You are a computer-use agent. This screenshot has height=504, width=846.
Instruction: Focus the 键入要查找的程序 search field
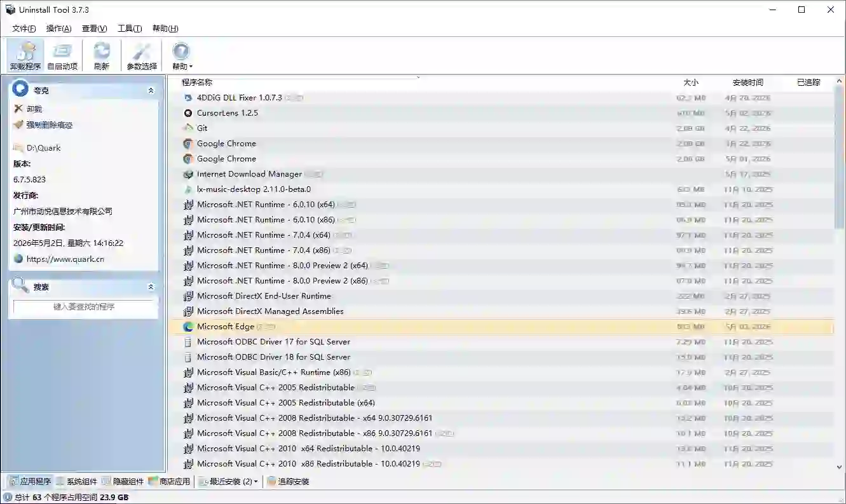(84, 306)
